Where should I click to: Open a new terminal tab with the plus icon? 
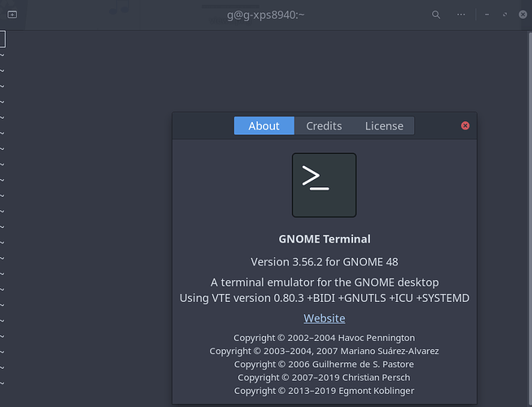pyautogui.click(x=12, y=15)
